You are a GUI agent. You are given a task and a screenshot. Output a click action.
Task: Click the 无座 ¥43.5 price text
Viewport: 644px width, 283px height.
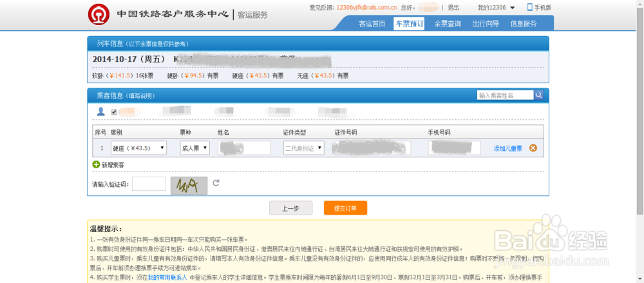coord(323,75)
